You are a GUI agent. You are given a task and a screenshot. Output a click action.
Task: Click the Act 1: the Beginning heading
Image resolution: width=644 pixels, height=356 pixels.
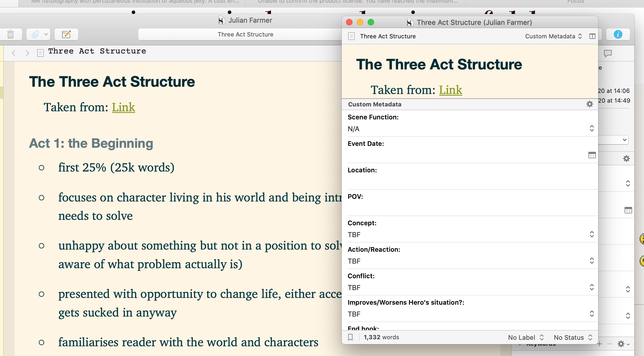[91, 143]
